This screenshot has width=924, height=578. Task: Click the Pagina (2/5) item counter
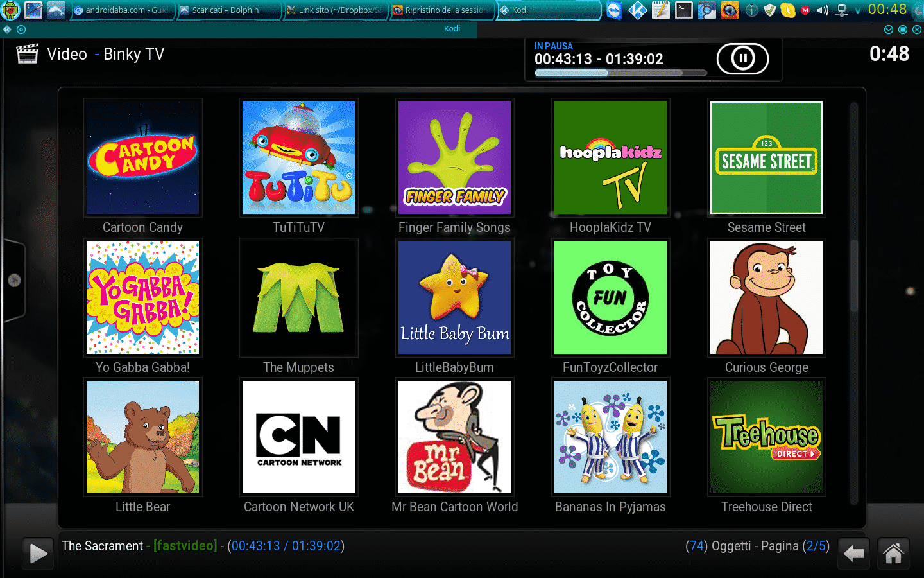pos(795,546)
